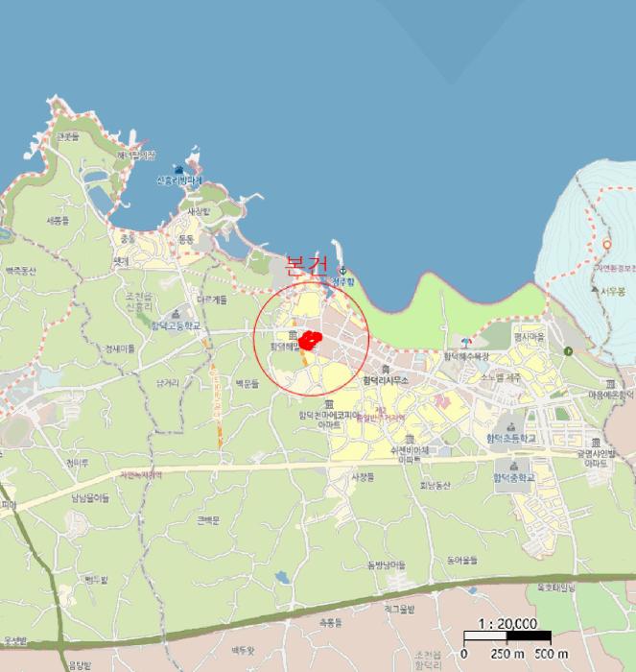
Task: Click the 함덕리사무소 map label
Action: coord(387,380)
